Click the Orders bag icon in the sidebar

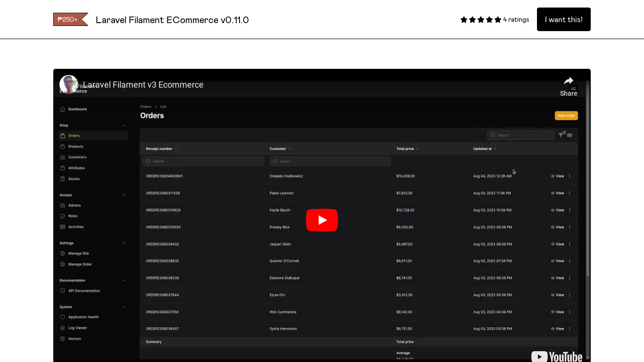(63, 136)
